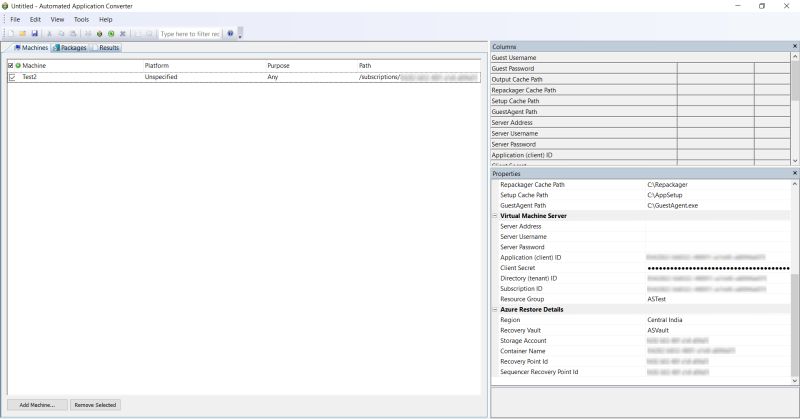Click the Client Secret masked value field
The height and width of the screenshot is (419, 800).
[718, 268]
